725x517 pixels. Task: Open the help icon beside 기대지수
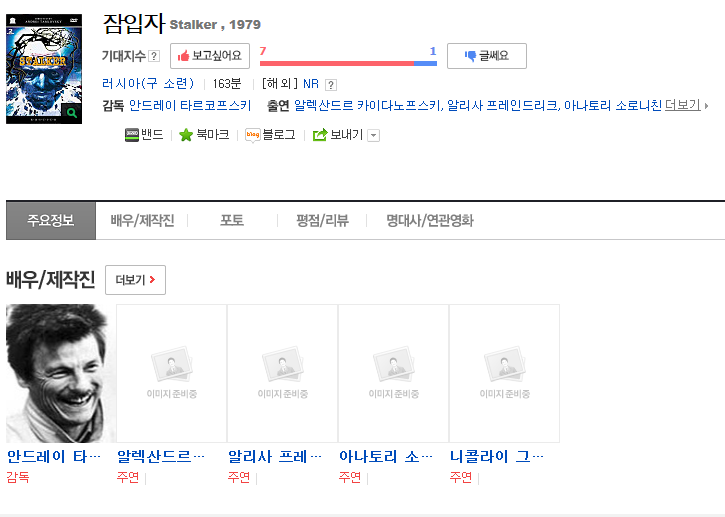tap(154, 56)
